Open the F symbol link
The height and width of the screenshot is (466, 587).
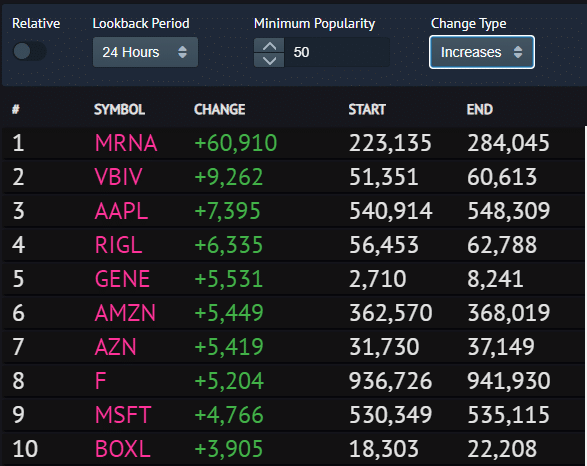[100, 381]
